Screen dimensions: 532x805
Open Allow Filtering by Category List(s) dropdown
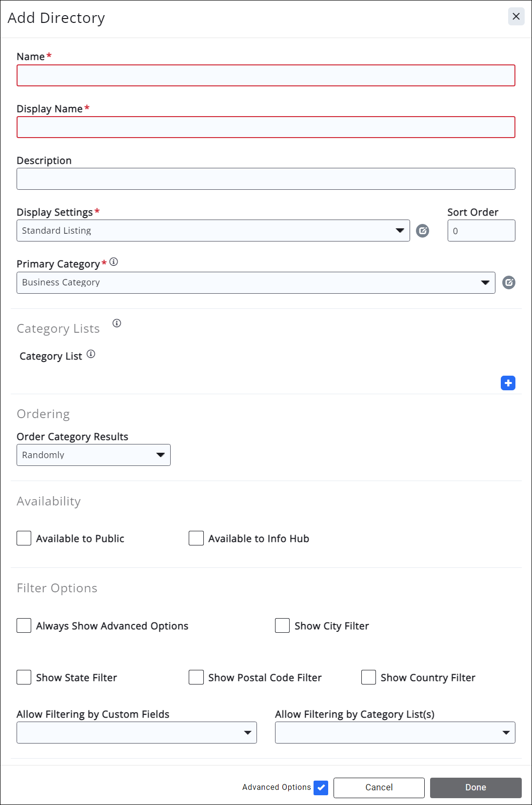point(395,732)
